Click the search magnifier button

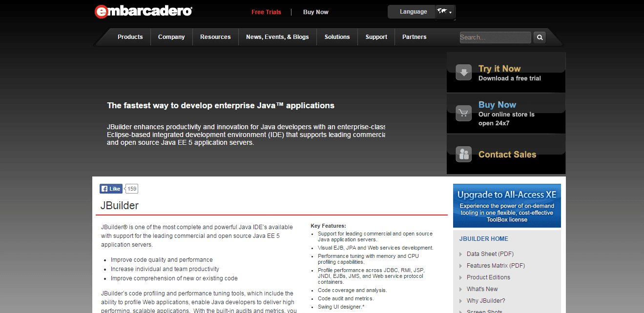[x=540, y=37]
